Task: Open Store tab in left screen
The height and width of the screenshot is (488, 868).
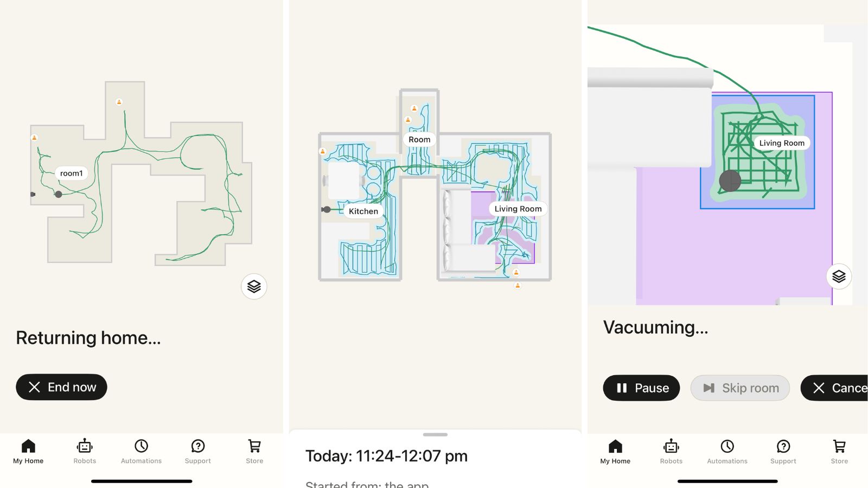Action: pos(254,451)
